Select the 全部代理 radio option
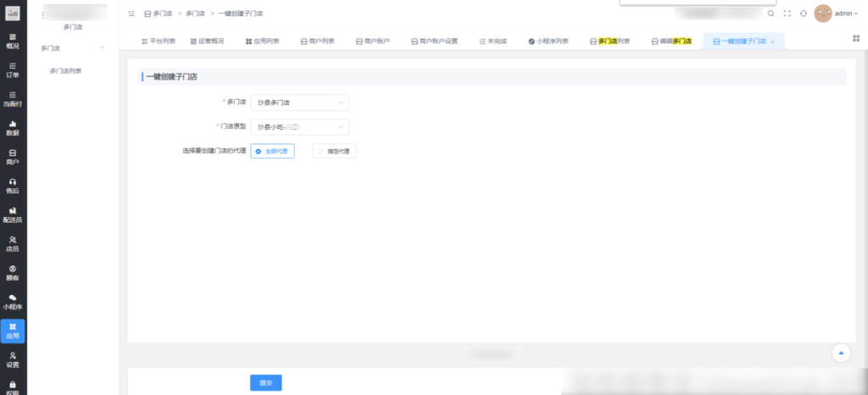The width and height of the screenshot is (868, 395). point(272,151)
